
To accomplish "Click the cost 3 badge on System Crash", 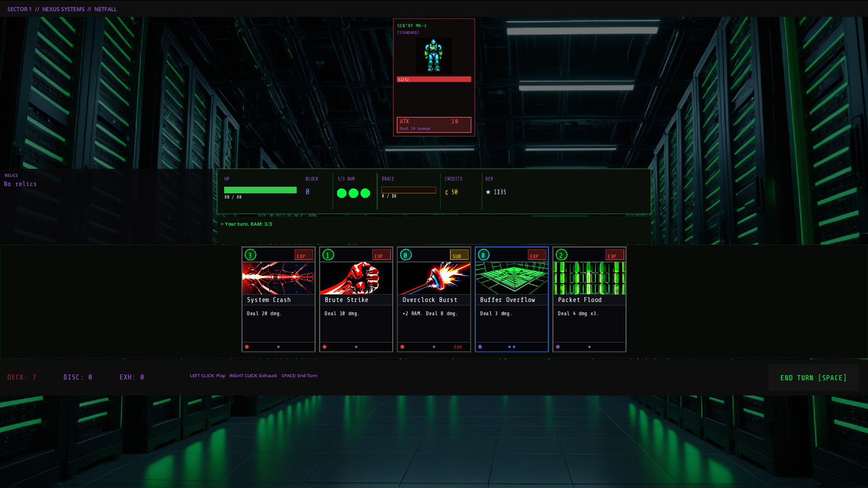I will click(250, 255).
